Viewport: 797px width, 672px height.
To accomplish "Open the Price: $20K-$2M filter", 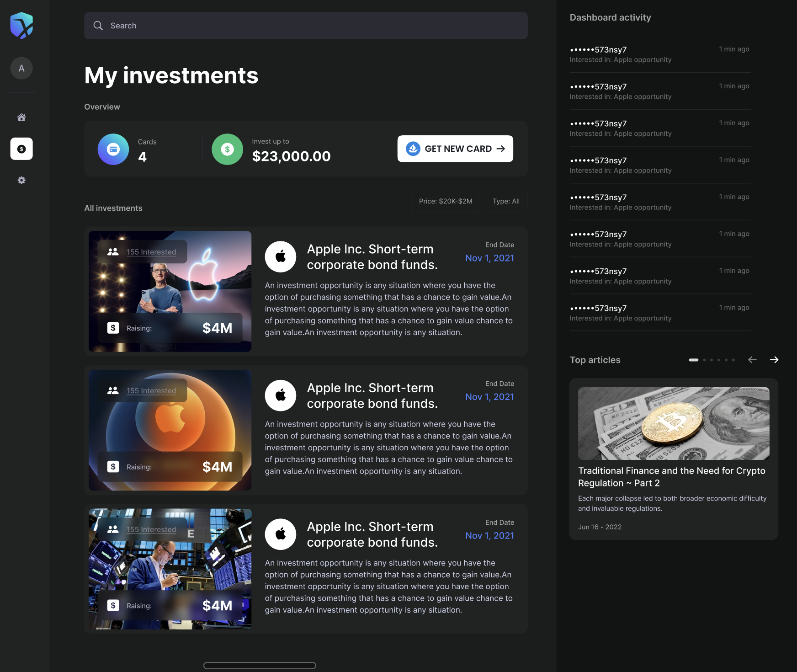I will 446,201.
